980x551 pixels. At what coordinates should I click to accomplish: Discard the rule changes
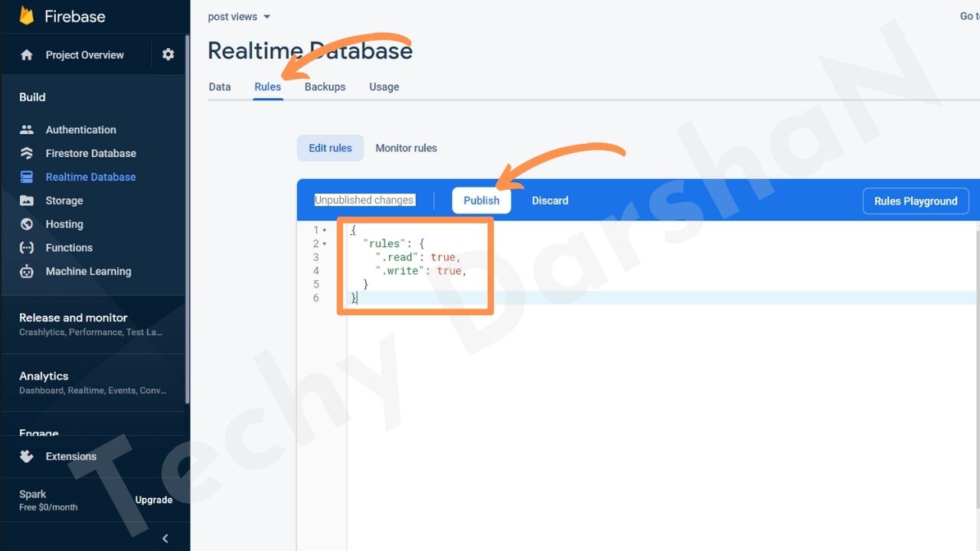[550, 201]
